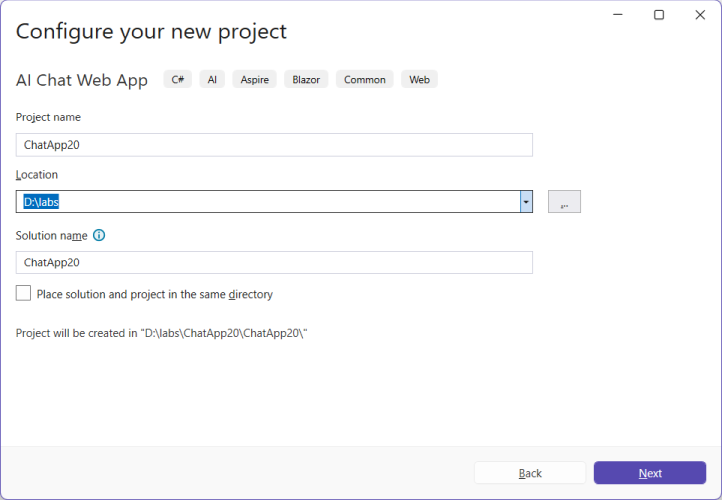Viewport: 722px width, 500px height.
Task: Select the Common tag label
Action: tap(364, 80)
